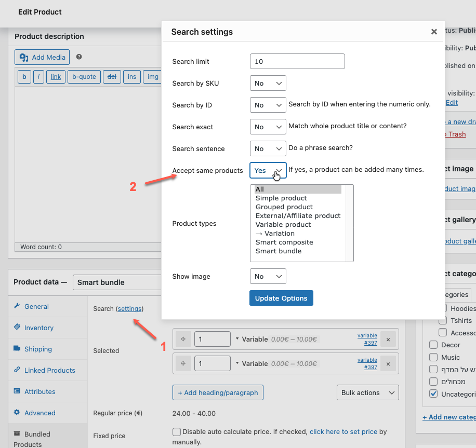Image resolution: width=476 pixels, height=448 pixels.
Task: Open the General tab with wrench icon
Action: coord(36,306)
